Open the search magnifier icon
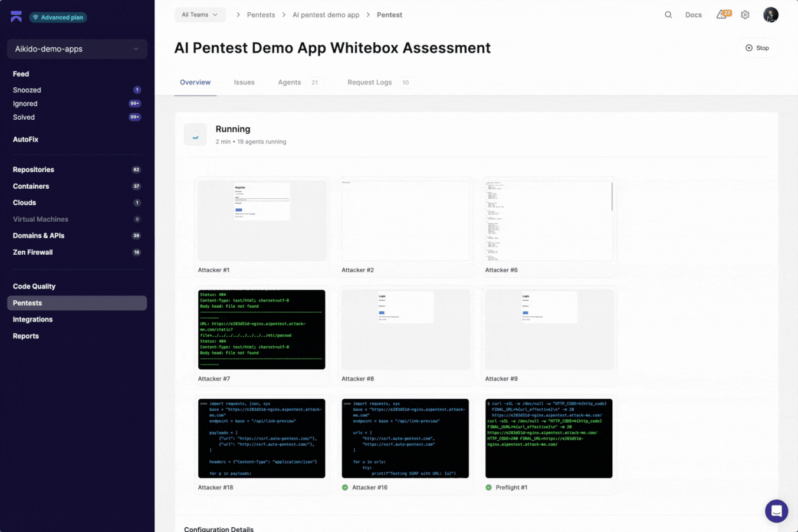The height and width of the screenshot is (532, 798). coord(668,15)
